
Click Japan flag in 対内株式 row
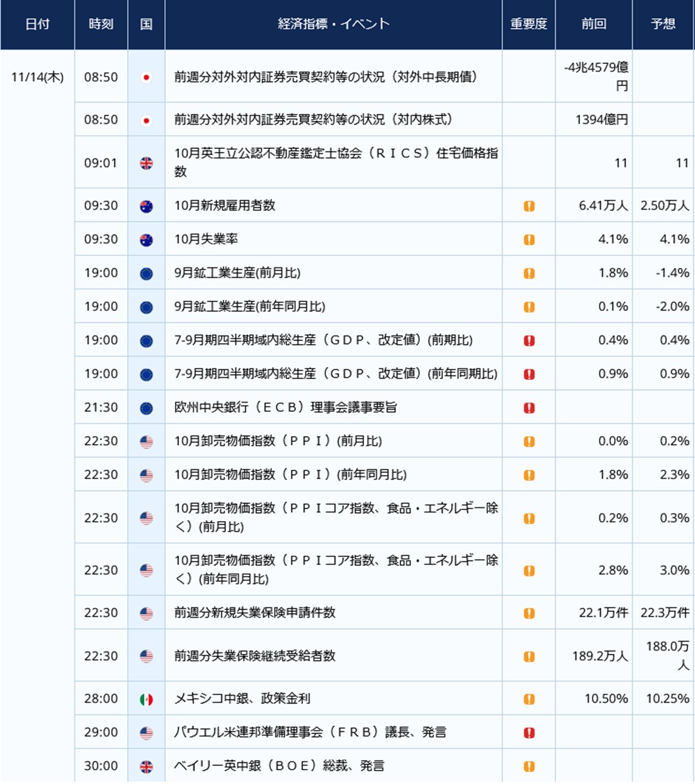click(x=146, y=120)
